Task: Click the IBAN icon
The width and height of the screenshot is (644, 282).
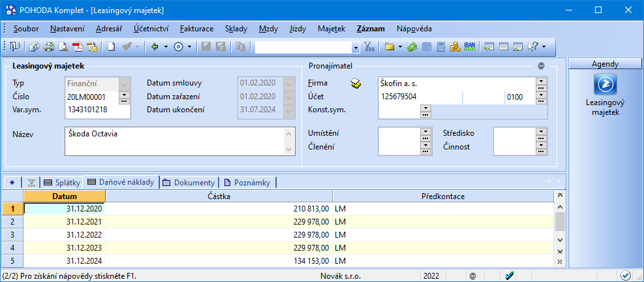Action: (x=469, y=46)
